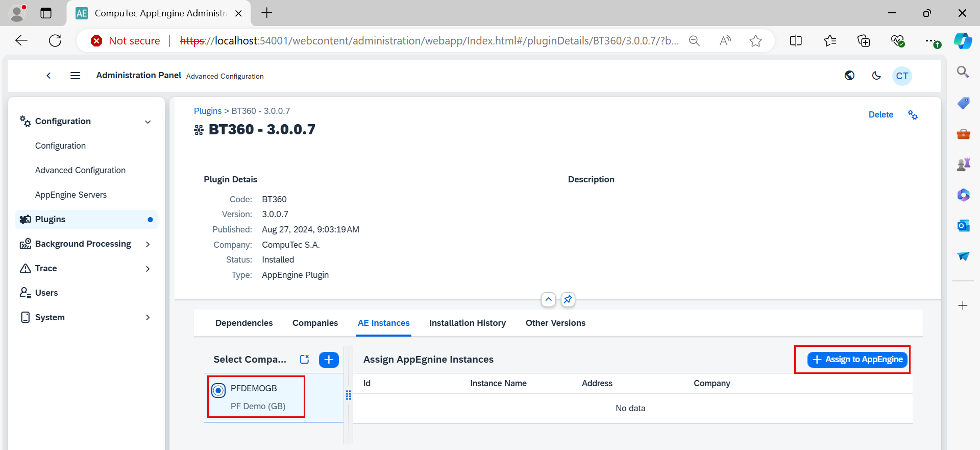This screenshot has height=450, width=980.
Task: Open the Companies tab
Action: (315, 323)
